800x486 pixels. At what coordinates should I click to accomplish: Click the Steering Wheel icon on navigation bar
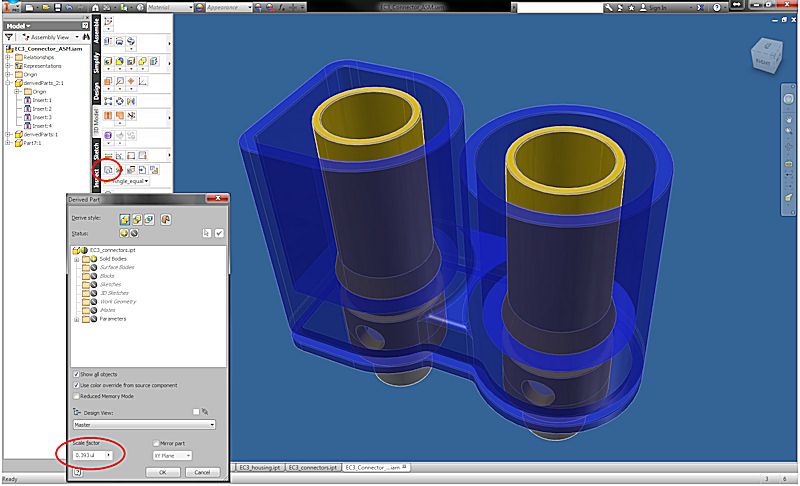click(x=788, y=99)
